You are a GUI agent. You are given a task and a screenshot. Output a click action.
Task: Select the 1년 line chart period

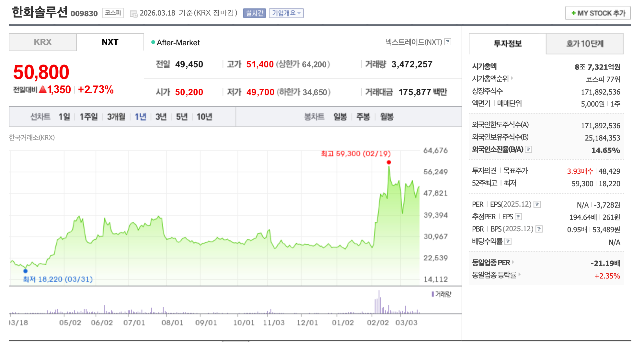pos(141,117)
